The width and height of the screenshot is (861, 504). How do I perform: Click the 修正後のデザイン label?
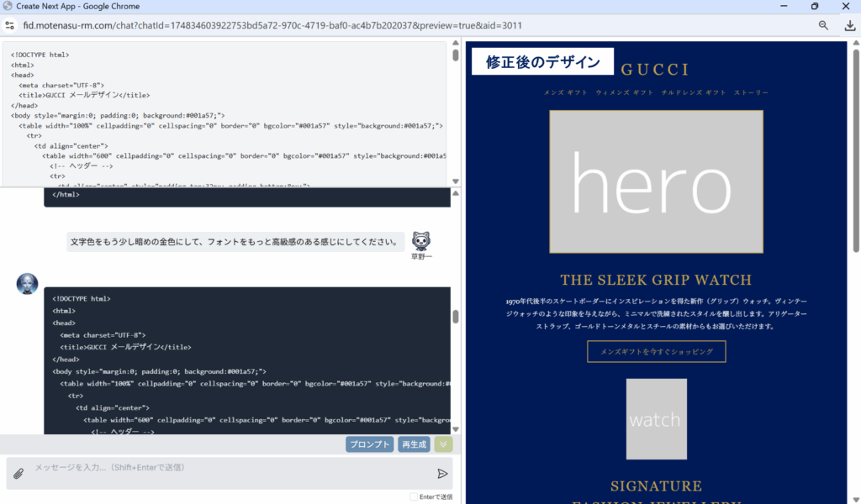coord(542,61)
